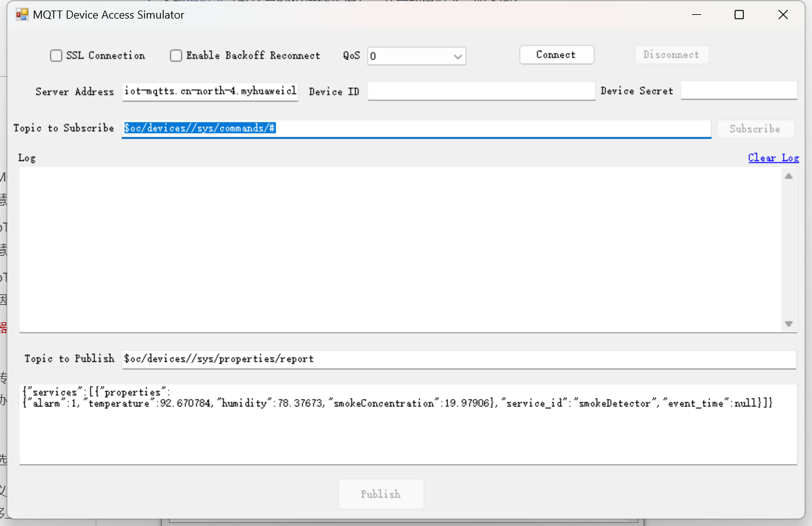Screen dimensions: 812x526
Task: Click the "Server Address" label
Action: click(74, 92)
